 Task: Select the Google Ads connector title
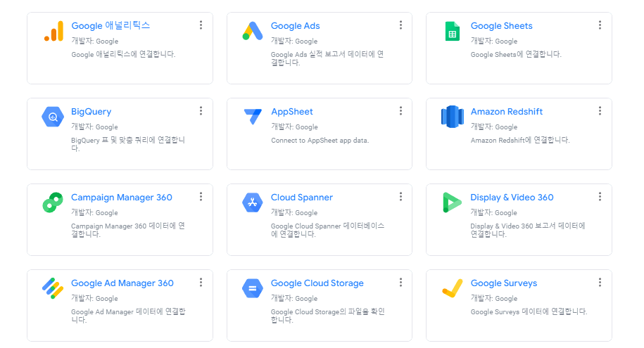tap(296, 25)
